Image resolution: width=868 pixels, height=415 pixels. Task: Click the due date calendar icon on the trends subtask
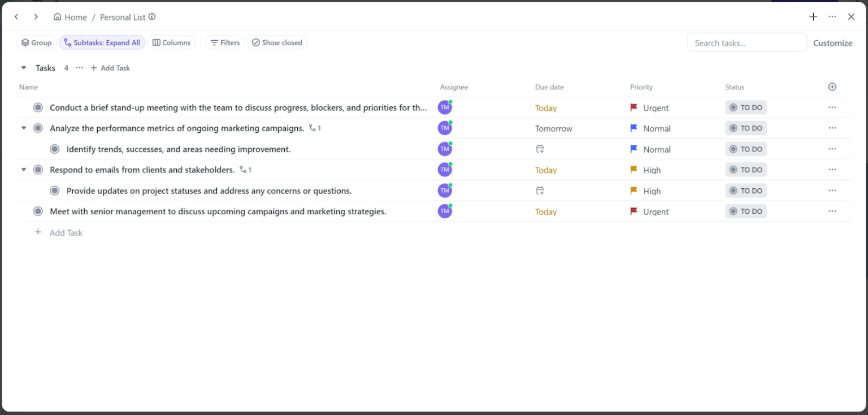click(540, 149)
